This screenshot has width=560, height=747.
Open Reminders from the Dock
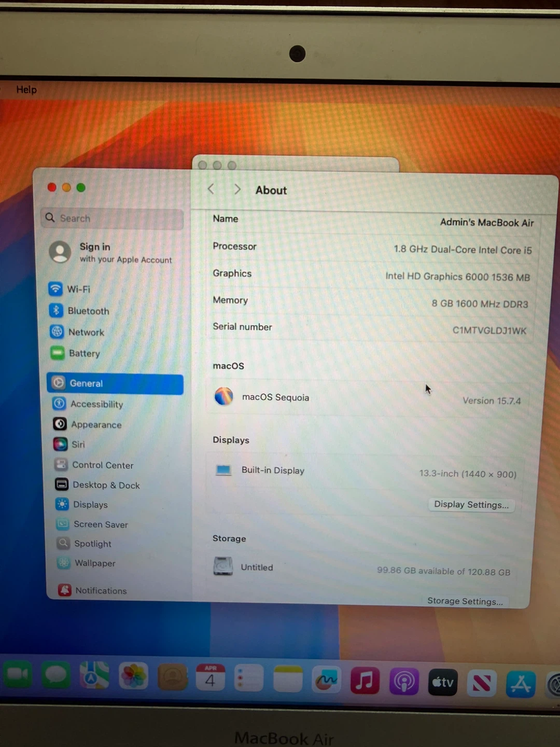coord(249,678)
